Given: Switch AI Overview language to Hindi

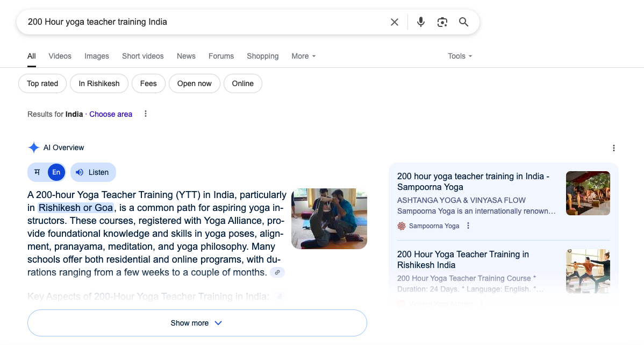Looking at the screenshot, I should pos(37,172).
